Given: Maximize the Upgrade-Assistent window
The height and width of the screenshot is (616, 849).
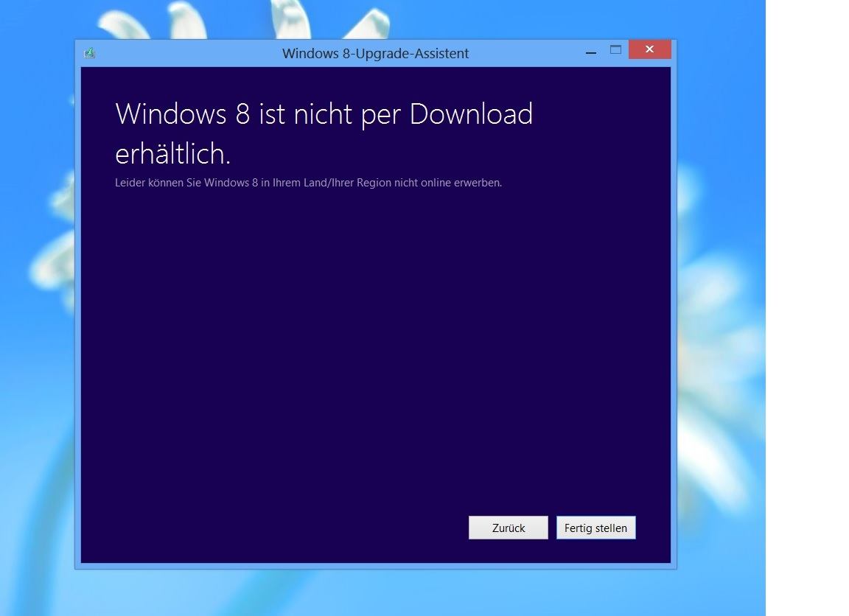Looking at the screenshot, I should [x=615, y=50].
